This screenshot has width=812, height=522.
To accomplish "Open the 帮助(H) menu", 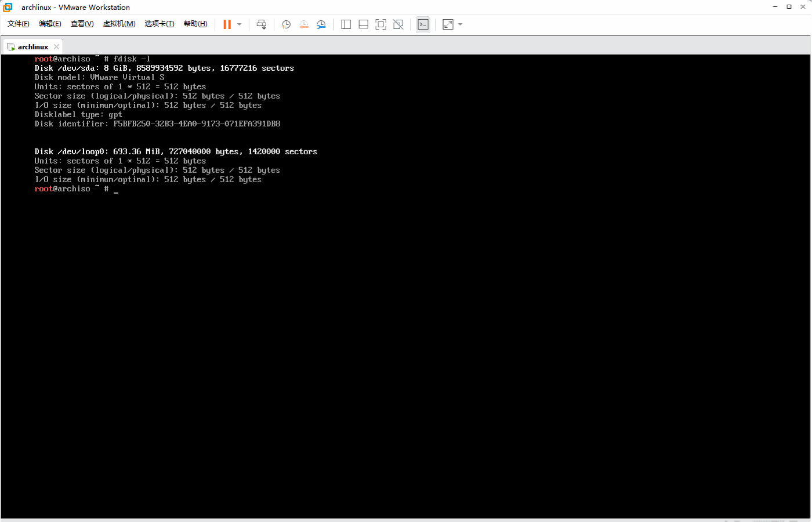I will pyautogui.click(x=195, y=24).
